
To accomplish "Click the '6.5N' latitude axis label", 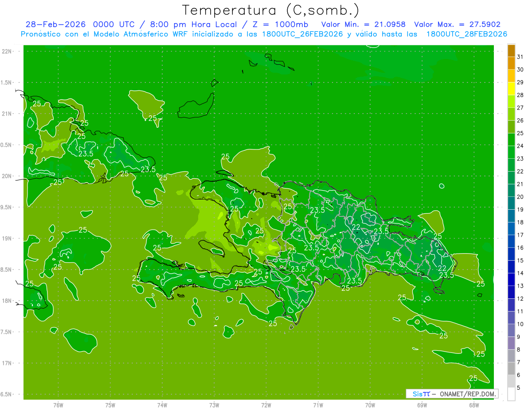I will click(x=7, y=394).
